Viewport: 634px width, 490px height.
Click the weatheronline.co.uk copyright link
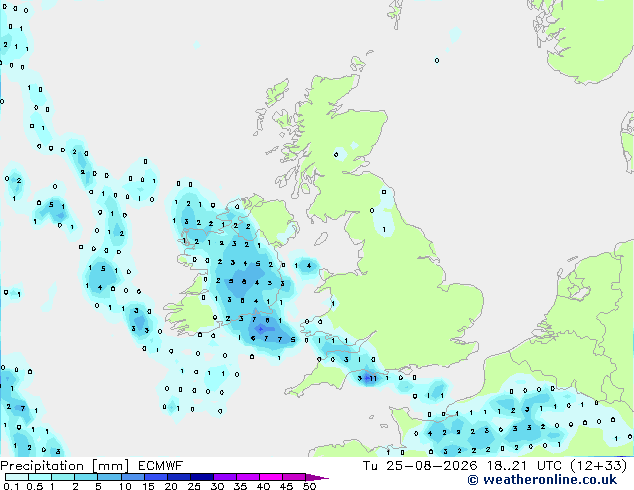coord(542,480)
